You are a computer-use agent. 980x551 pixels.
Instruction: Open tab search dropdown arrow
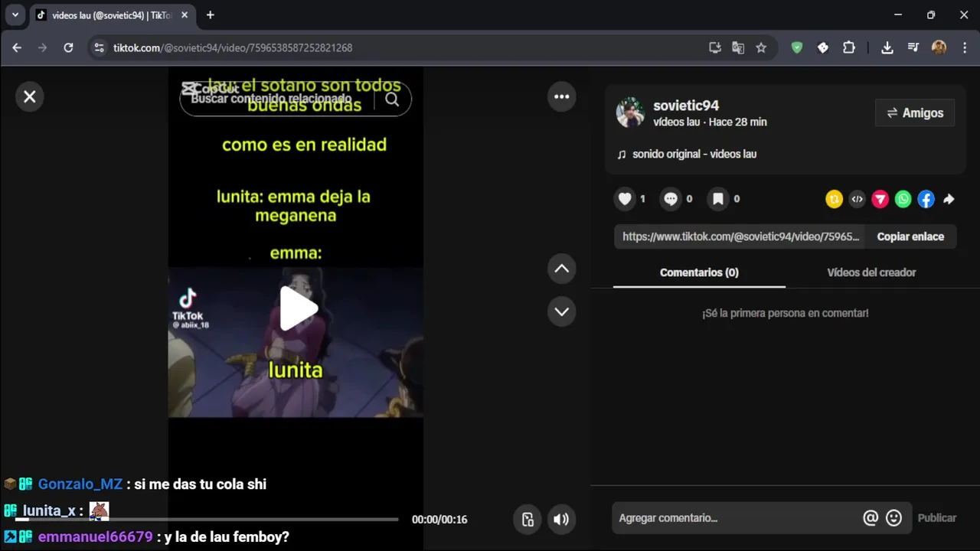click(x=15, y=15)
